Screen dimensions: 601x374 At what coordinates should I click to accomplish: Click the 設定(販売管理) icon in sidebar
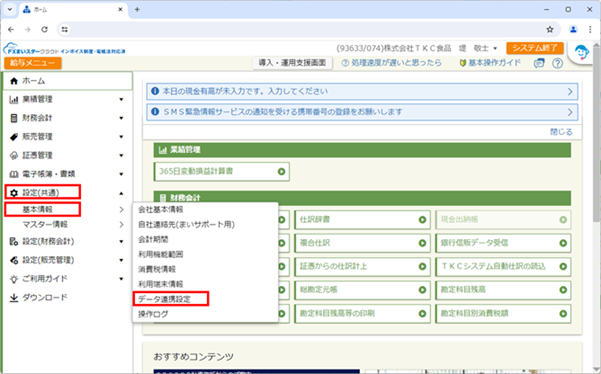point(14,260)
